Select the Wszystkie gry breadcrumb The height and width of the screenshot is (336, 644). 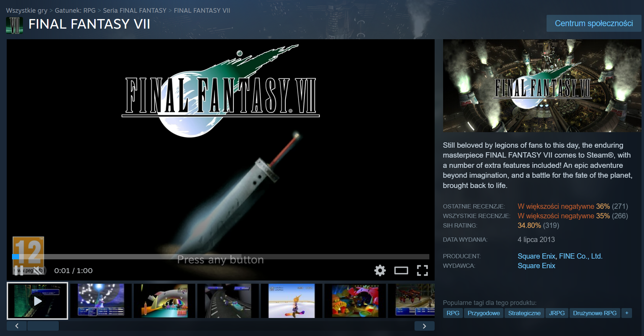[x=26, y=10]
